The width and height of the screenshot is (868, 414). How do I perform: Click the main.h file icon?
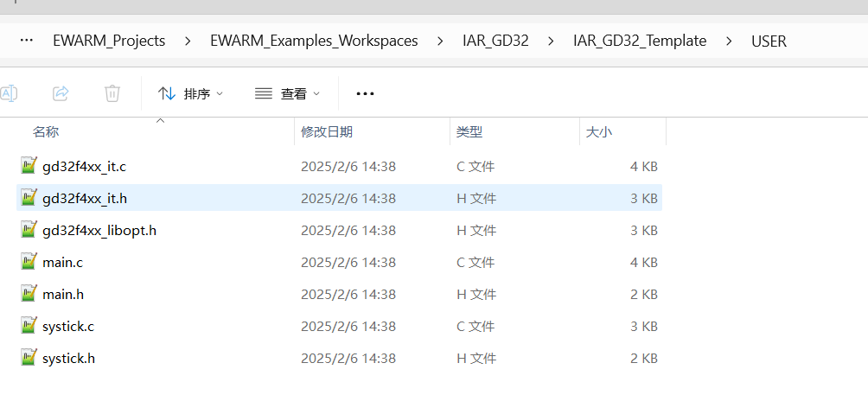click(x=29, y=294)
